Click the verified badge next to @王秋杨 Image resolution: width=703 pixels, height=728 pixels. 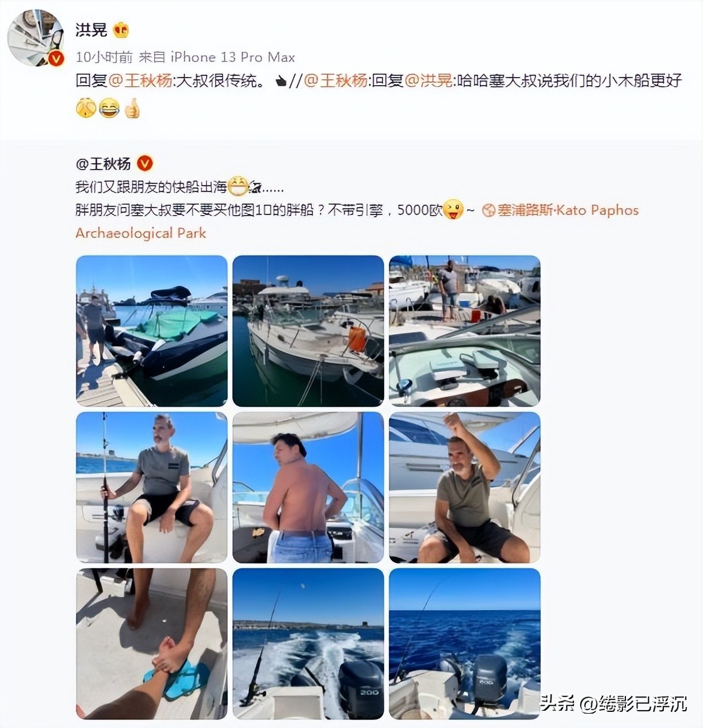[x=145, y=164]
